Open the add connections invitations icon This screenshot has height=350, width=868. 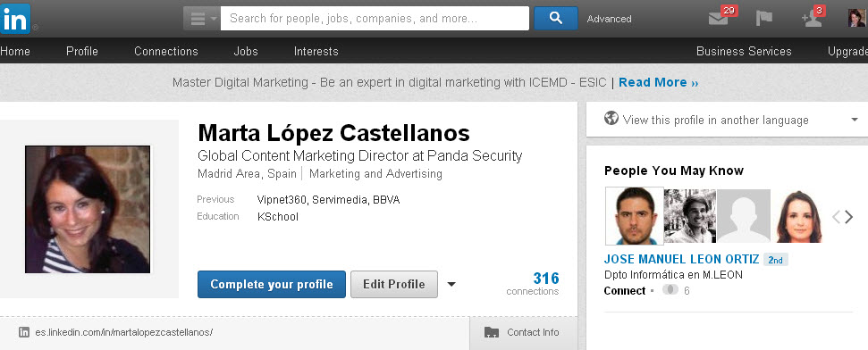[x=811, y=19]
